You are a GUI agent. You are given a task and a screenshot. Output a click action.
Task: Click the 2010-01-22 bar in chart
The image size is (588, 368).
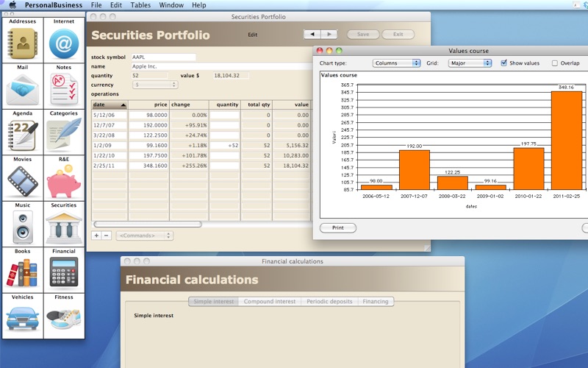pos(528,169)
